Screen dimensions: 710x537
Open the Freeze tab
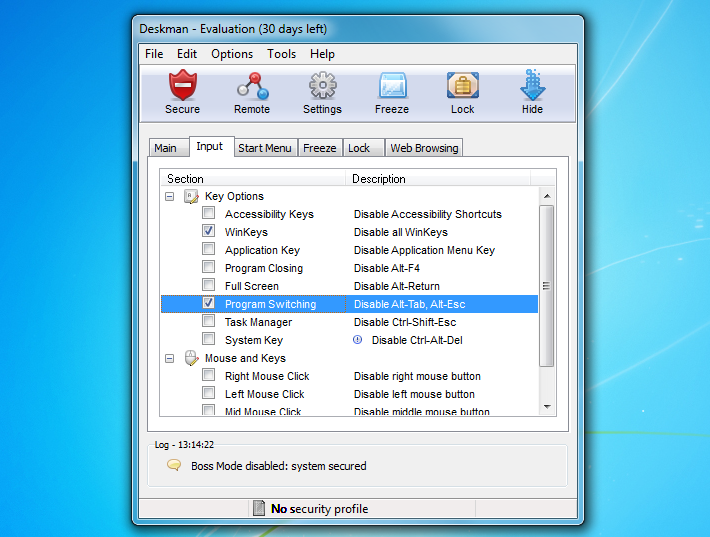coord(320,148)
